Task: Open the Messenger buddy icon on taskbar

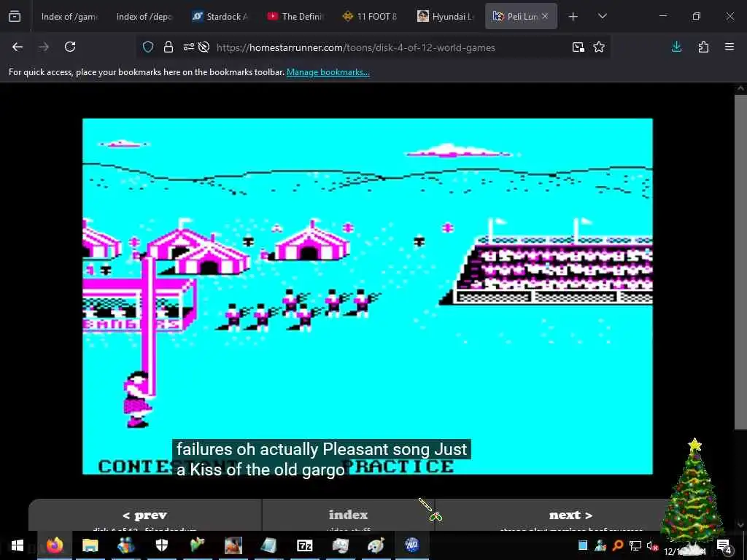Action: (125, 545)
